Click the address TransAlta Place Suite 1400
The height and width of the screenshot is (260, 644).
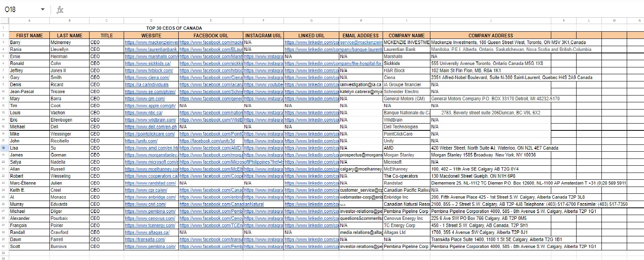(497, 239)
